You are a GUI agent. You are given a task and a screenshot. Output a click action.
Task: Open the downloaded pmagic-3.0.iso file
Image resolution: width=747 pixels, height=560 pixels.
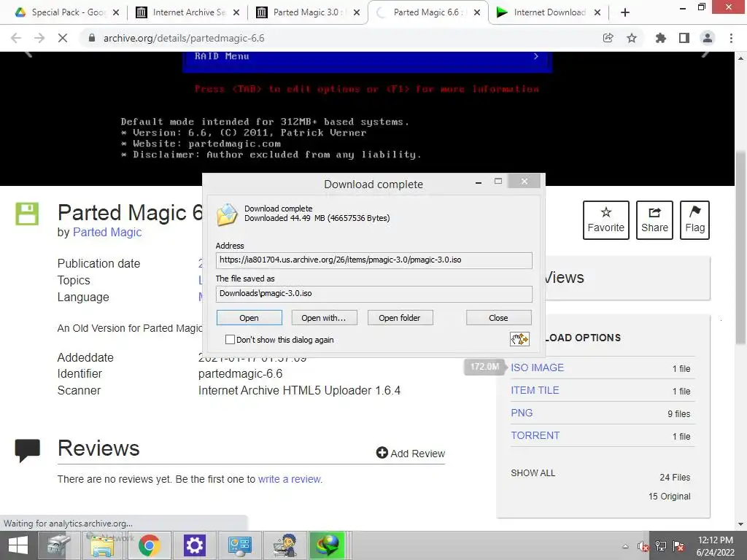[249, 318]
